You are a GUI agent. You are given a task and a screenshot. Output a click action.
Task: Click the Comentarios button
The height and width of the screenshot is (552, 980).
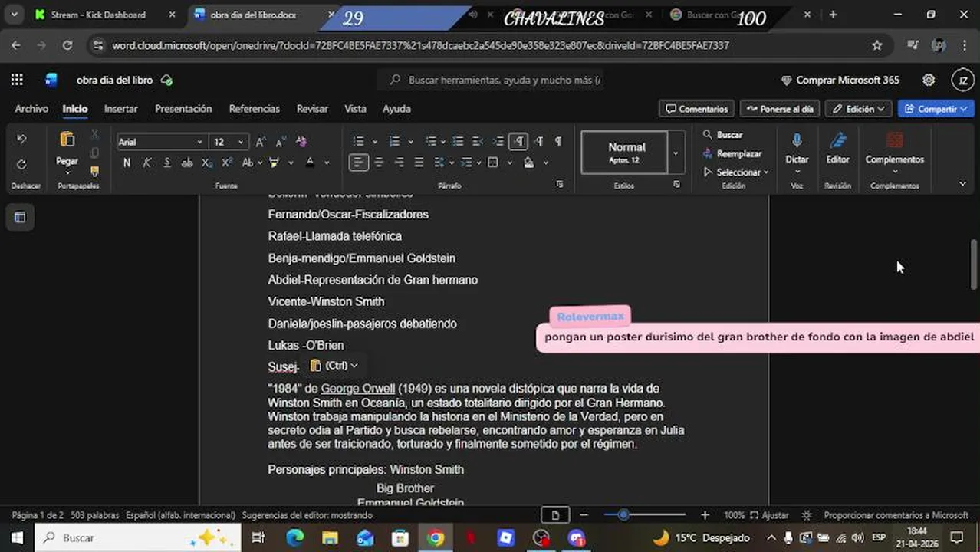696,109
